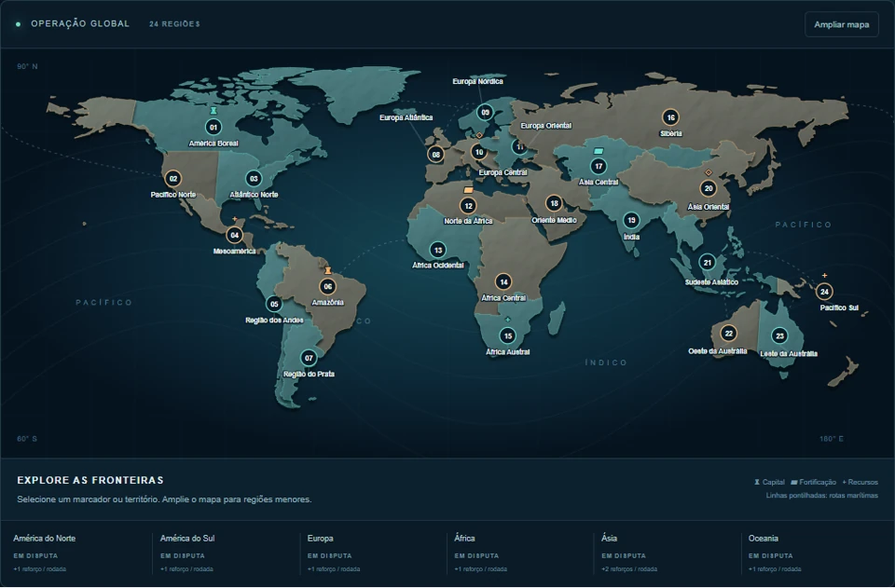The image size is (895, 588).
Task: Pick marker 09 Europa Nórdica
Action: tap(485, 113)
